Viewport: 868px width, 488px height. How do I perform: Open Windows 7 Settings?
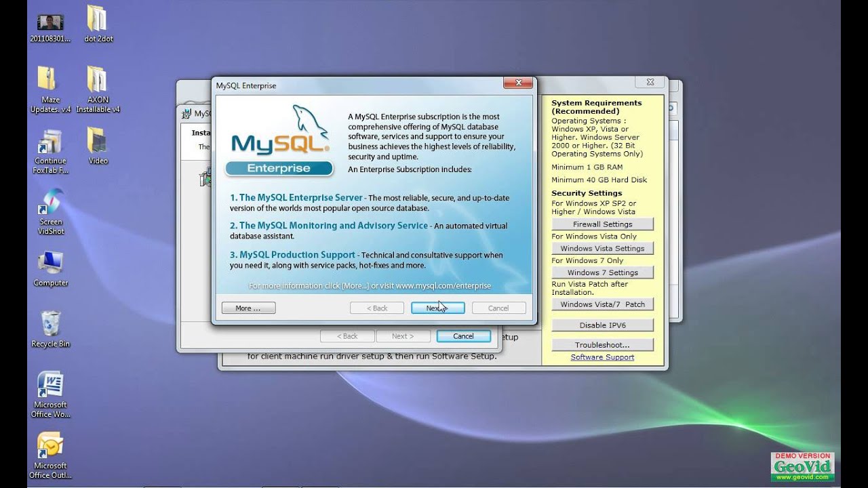[x=602, y=272]
